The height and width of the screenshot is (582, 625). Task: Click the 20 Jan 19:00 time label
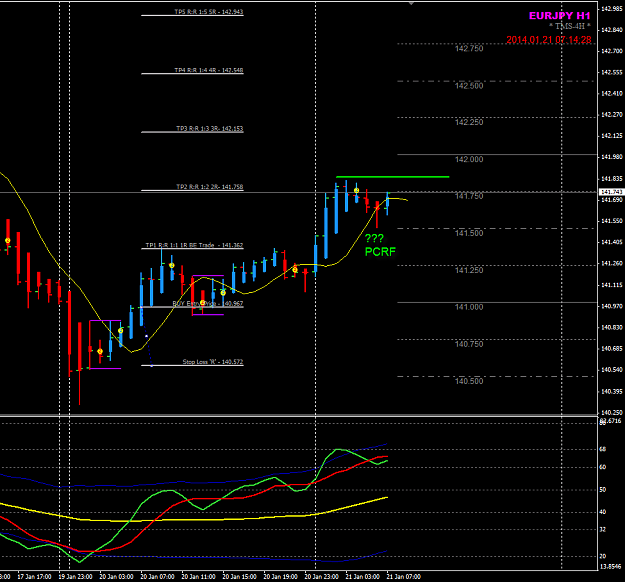coord(280,577)
